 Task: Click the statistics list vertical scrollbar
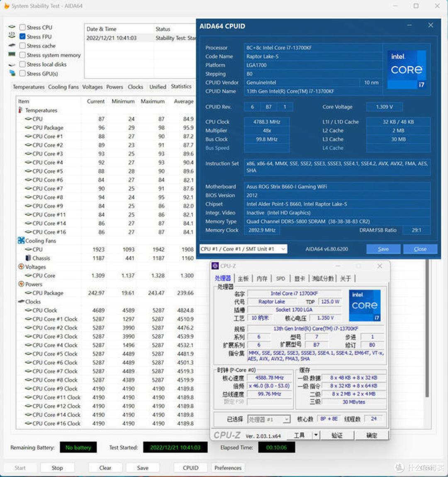pos(427,328)
